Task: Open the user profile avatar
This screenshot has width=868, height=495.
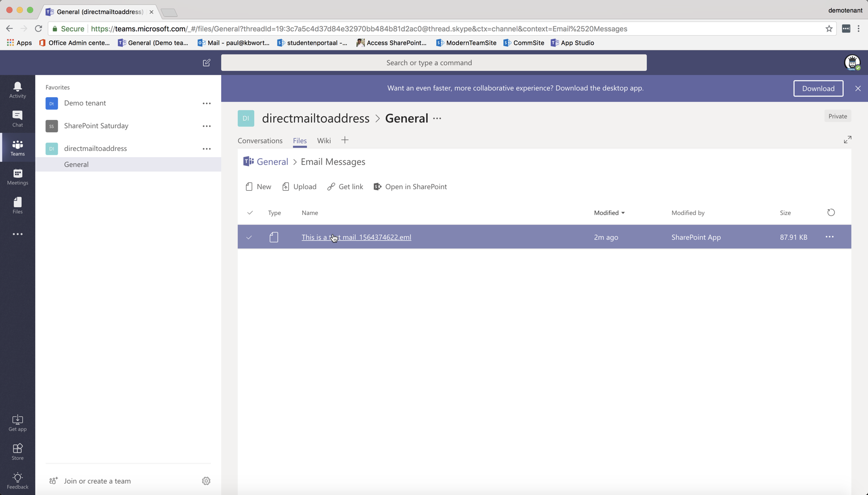Action: point(852,63)
